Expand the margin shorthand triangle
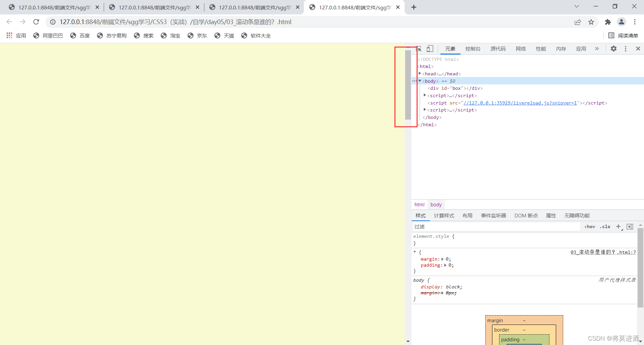This screenshot has width=644, height=345. pos(442,259)
